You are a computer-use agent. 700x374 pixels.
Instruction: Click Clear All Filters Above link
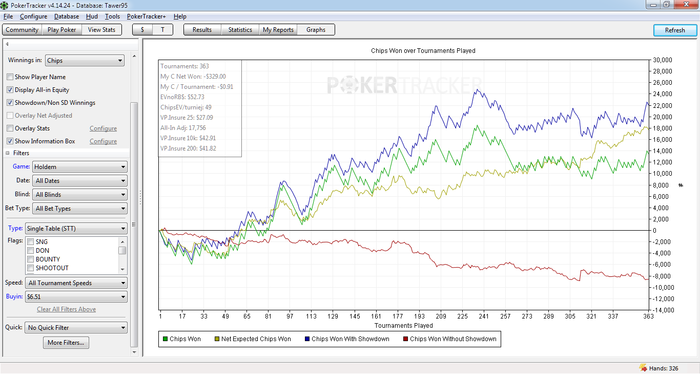coord(67,309)
